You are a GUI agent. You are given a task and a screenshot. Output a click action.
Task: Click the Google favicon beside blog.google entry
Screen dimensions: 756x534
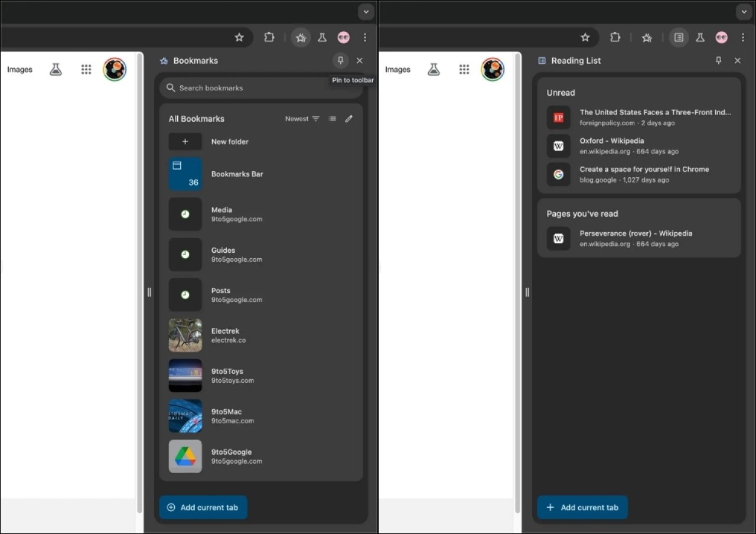point(559,174)
